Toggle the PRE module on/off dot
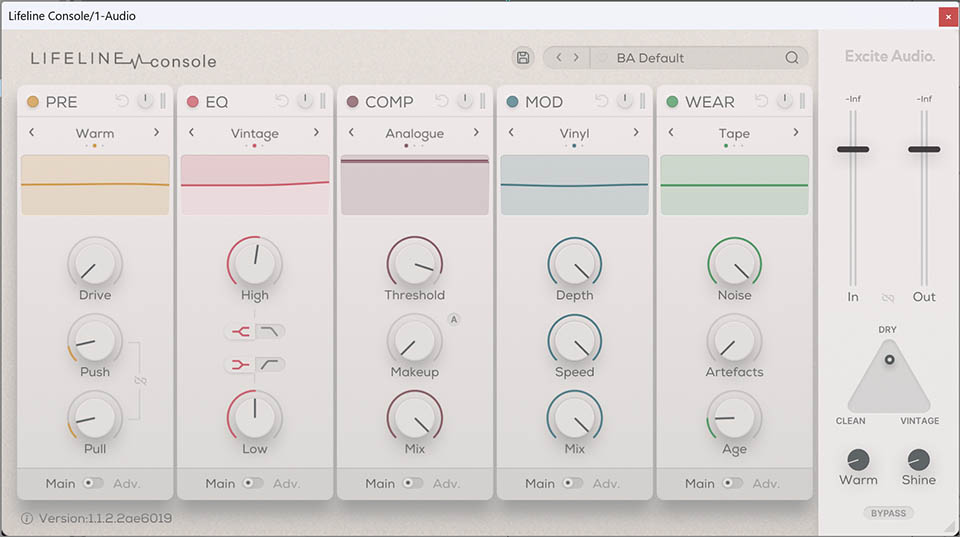This screenshot has width=960, height=537. [x=33, y=102]
